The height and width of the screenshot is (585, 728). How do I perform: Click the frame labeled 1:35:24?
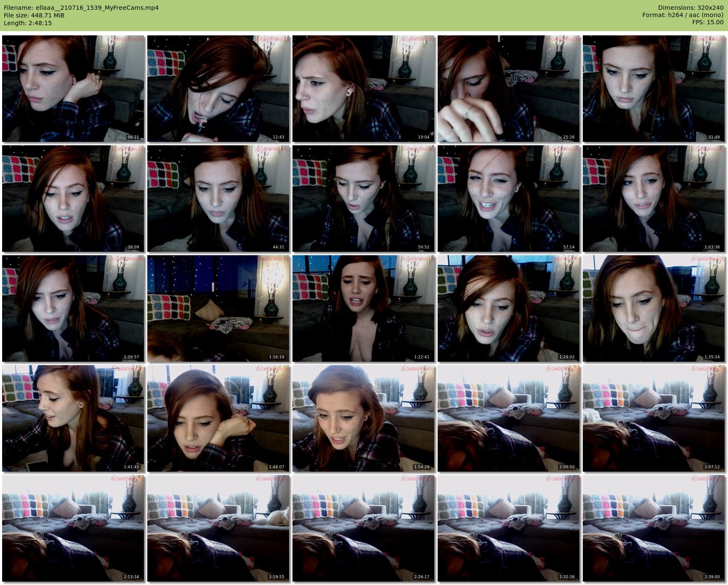(x=653, y=308)
